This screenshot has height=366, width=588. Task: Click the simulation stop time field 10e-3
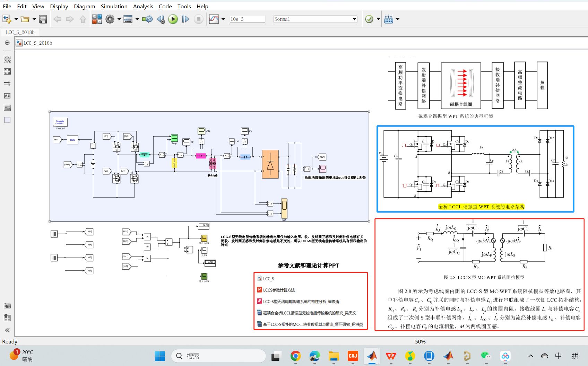pos(247,19)
